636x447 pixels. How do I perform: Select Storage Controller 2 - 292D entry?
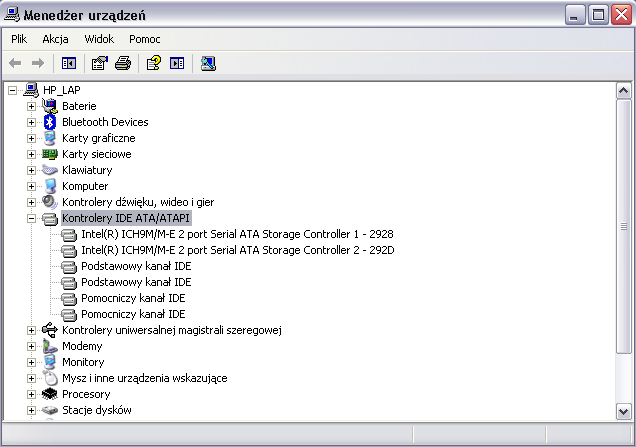(238, 250)
